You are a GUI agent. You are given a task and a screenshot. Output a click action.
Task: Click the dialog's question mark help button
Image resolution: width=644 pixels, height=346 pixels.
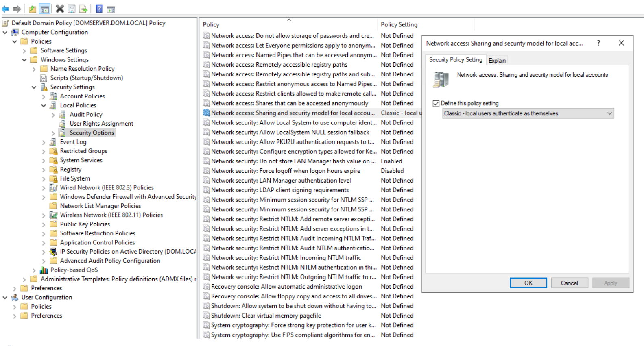point(598,43)
